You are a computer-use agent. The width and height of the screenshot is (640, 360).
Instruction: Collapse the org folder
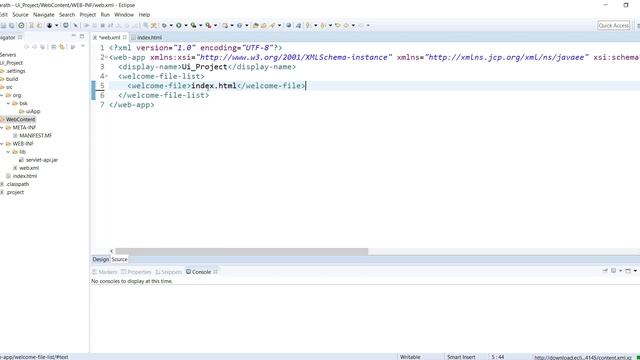(x=2, y=95)
